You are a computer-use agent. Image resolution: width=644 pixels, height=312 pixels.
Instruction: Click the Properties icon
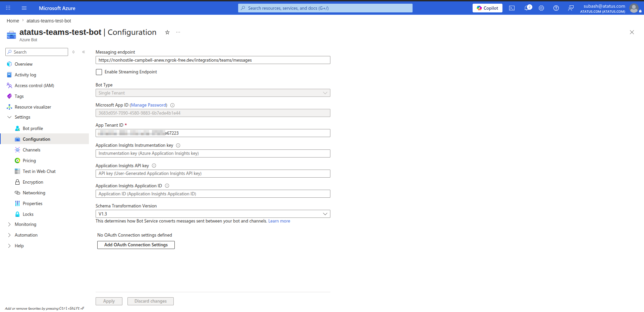click(17, 203)
